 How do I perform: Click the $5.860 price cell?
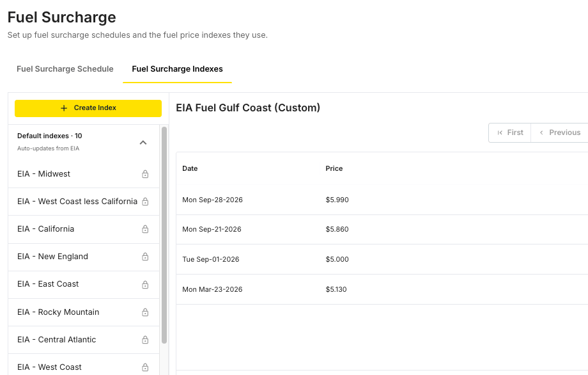click(x=337, y=229)
